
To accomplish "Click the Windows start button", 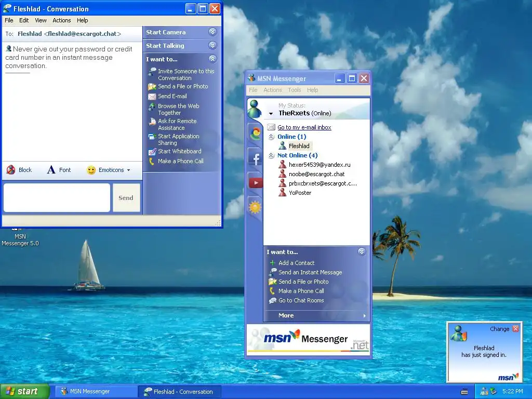I will point(25,392).
